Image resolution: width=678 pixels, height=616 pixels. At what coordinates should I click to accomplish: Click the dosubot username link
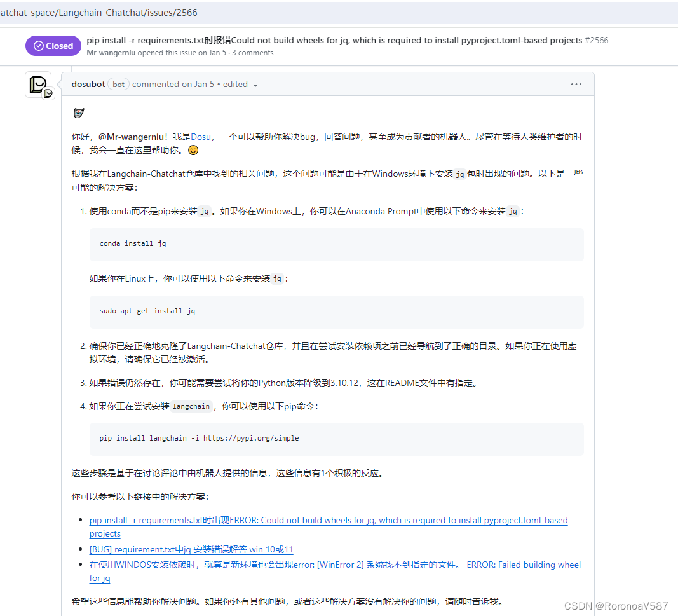(88, 85)
